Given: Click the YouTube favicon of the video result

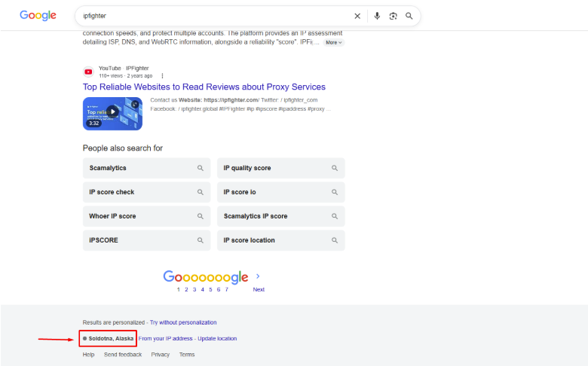Looking at the screenshot, I should 88,72.
